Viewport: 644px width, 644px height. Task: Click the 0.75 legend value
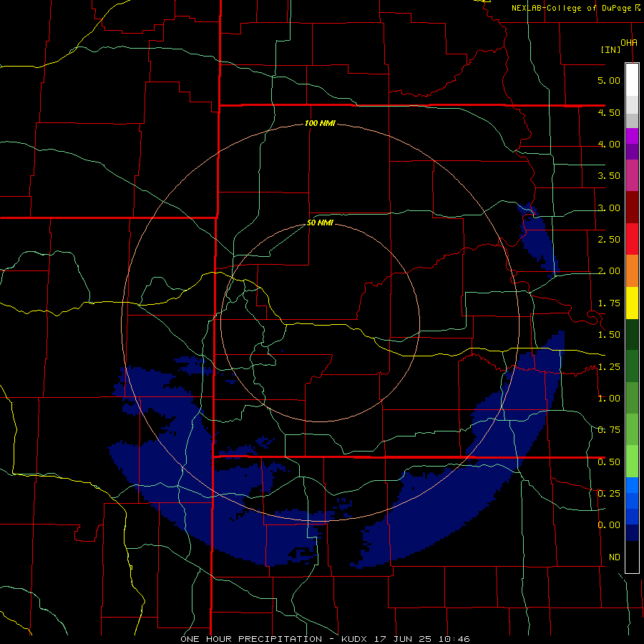pos(609,430)
